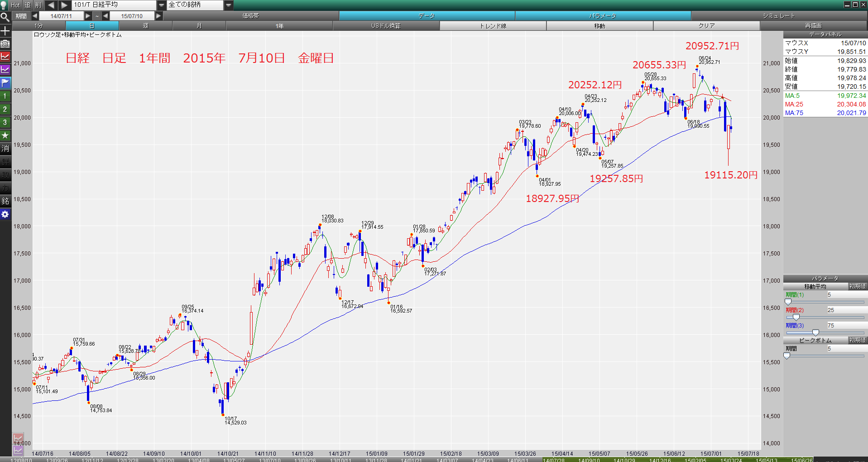Select the red chart icon
Image resolution: width=868 pixels, height=462 pixels.
tap(5, 57)
